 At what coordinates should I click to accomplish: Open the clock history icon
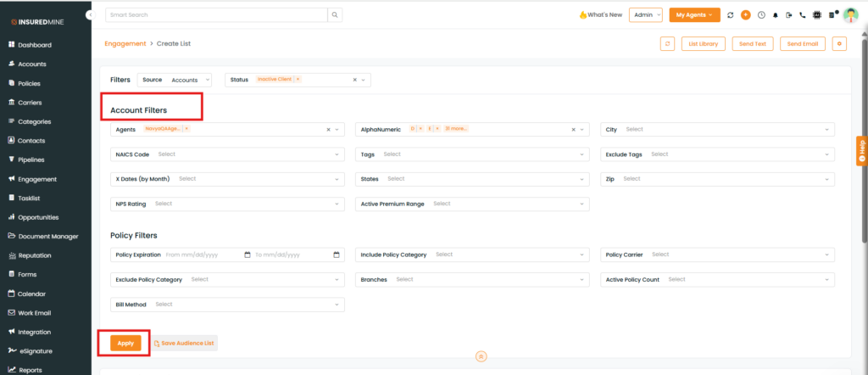click(x=760, y=15)
